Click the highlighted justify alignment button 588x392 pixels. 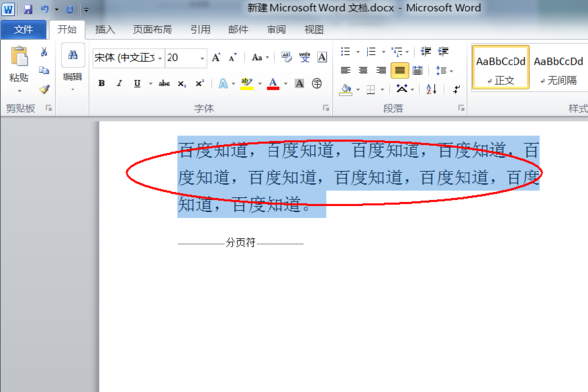(400, 71)
